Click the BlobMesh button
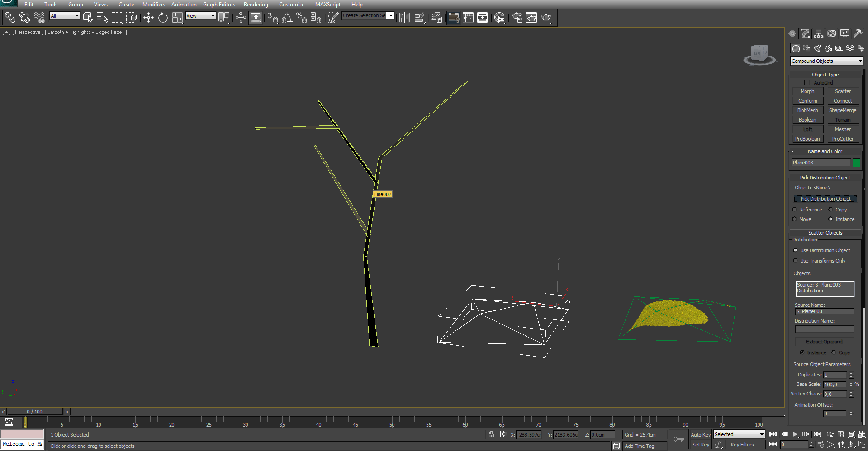Viewport: 868px width, 451px height. (x=807, y=110)
